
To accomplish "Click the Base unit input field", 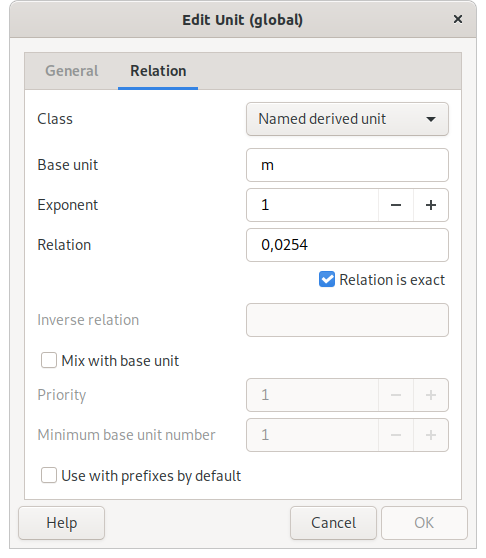I will 347,165.
